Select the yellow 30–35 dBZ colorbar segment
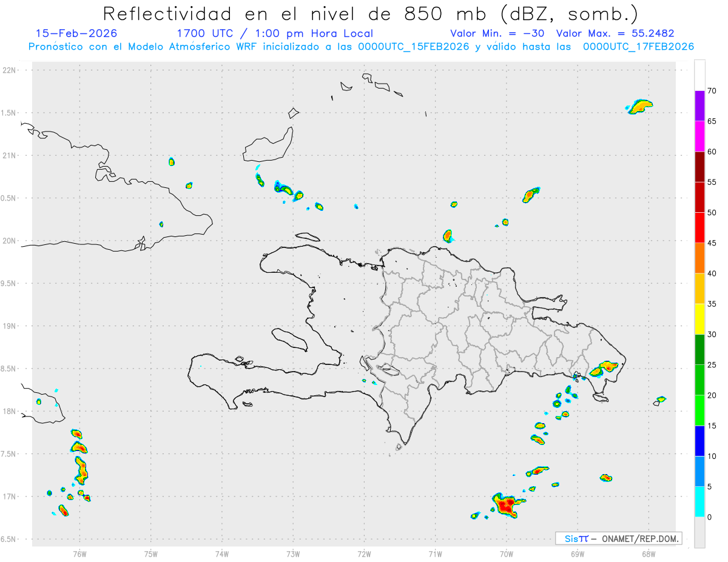The width and height of the screenshot is (728, 562). tap(699, 319)
